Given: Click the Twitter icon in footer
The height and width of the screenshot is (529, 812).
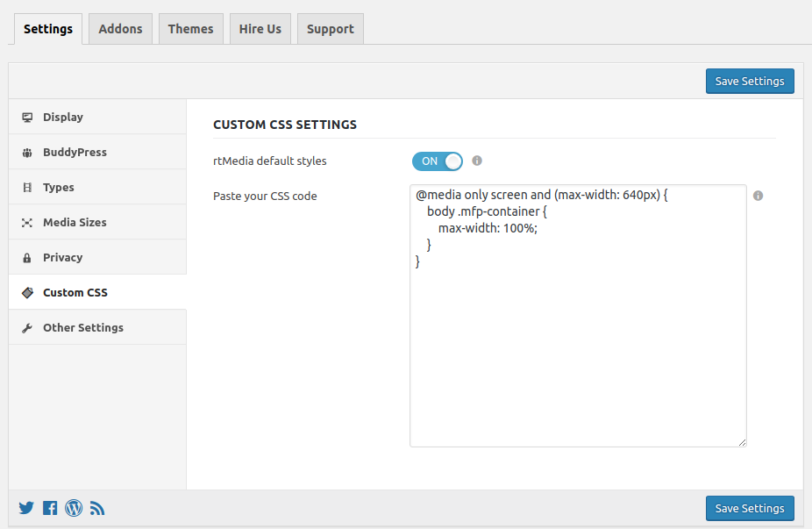Looking at the screenshot, I should [x=26, y=508].
